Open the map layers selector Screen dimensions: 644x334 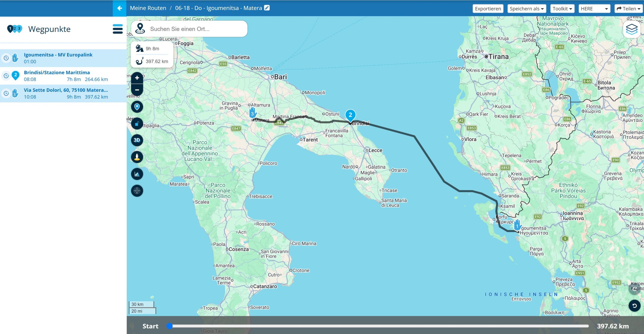tap(631, 29)
